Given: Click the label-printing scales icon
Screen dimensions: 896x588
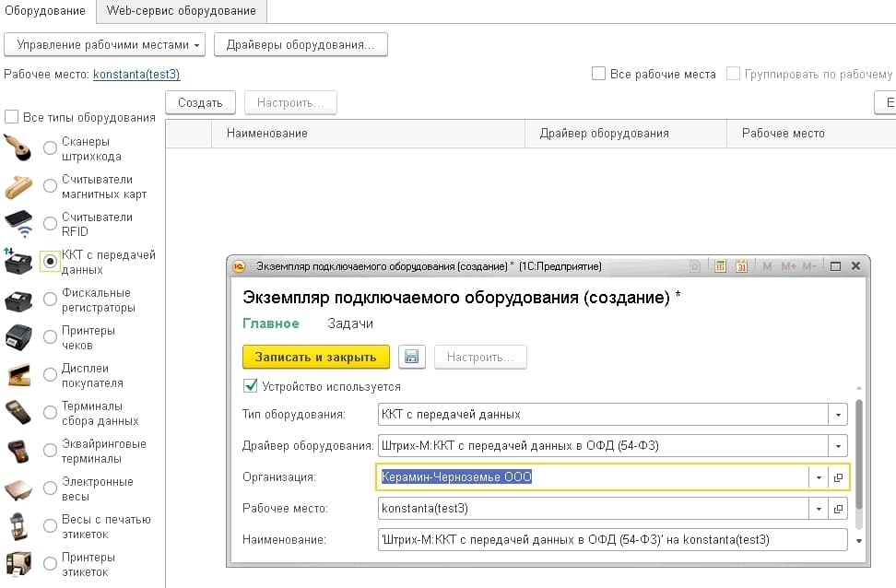Looking at the screenshot, I should click(x=18, y=526).
